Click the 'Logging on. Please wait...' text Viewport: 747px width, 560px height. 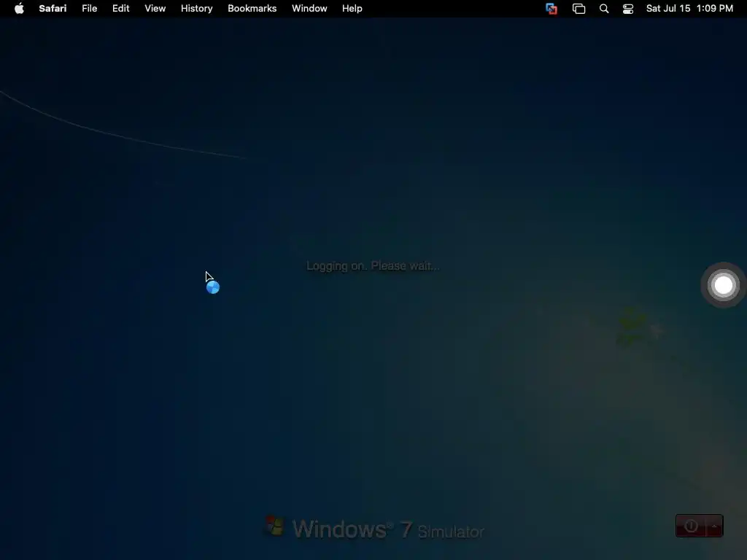(x=373, y=265)
